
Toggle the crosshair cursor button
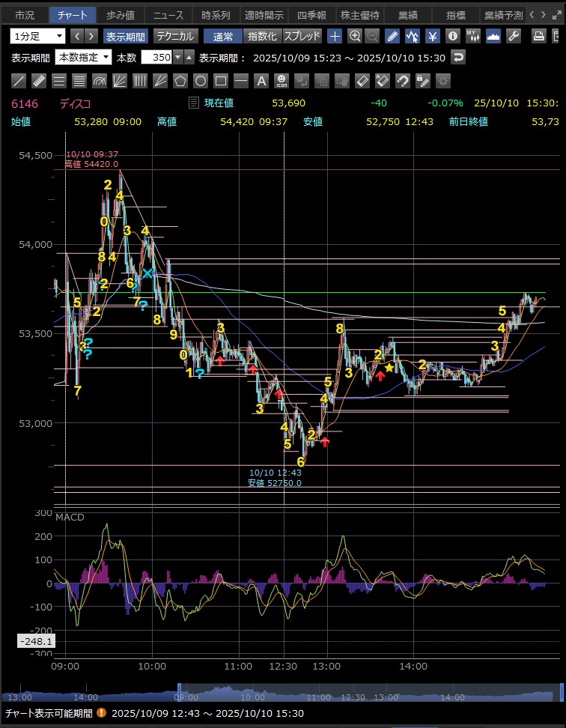pos(335,36)
